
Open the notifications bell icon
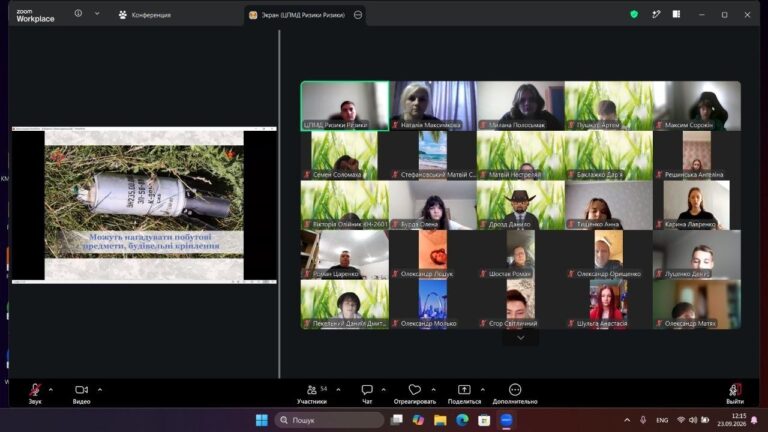tap(754, 420)
